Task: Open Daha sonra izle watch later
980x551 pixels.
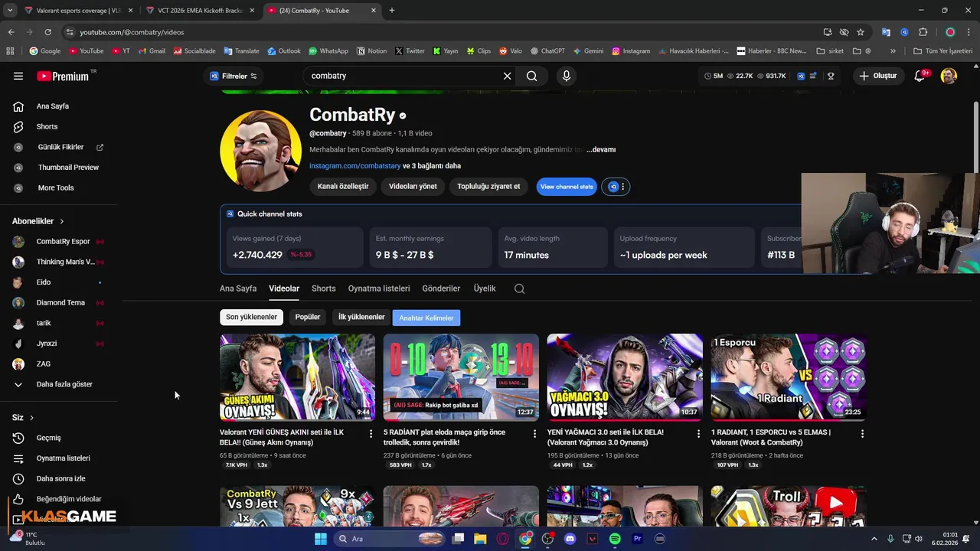Action: tap(60, 478)
